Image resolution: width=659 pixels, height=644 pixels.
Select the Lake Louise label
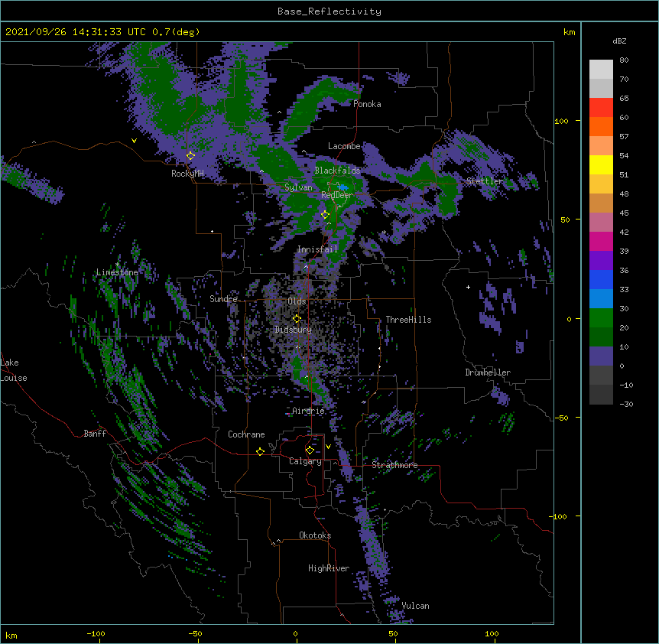point(14,370)
